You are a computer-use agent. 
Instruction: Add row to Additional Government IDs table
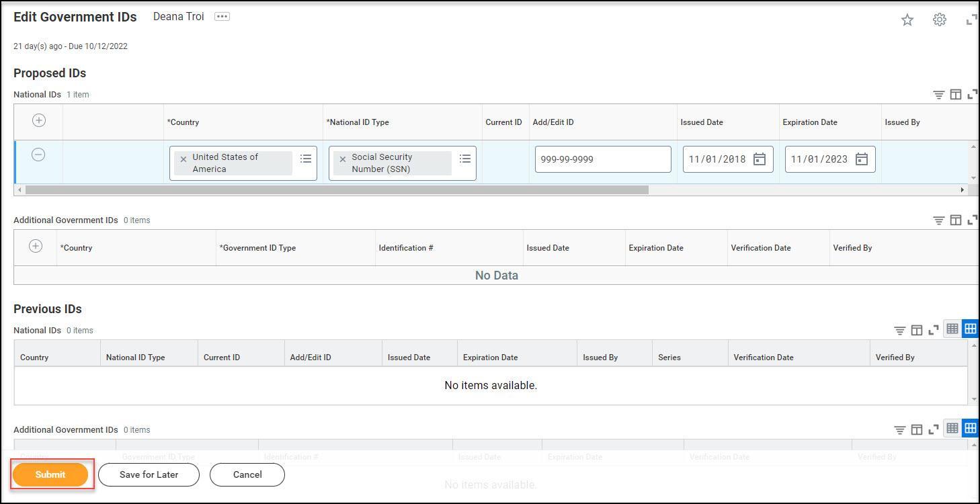(x=36, y=246)
